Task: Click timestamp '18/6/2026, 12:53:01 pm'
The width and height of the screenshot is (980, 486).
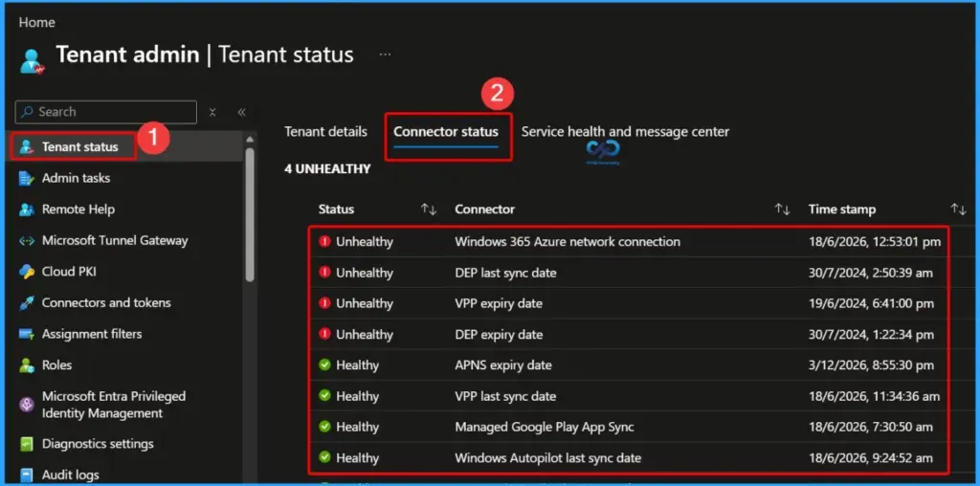Action: click(875, 241)
